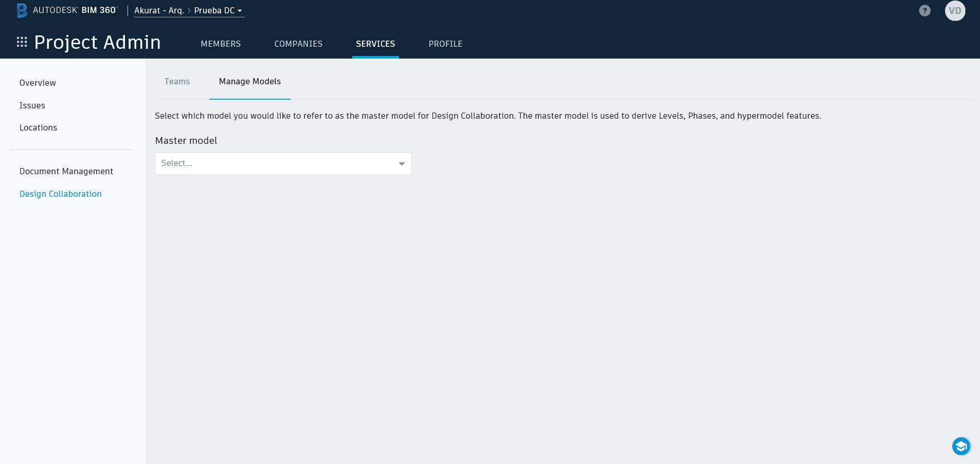Image resolution: width=980 pixels, height=464 pixels.
Task: Select the Services tab
Action: point(375,44)
